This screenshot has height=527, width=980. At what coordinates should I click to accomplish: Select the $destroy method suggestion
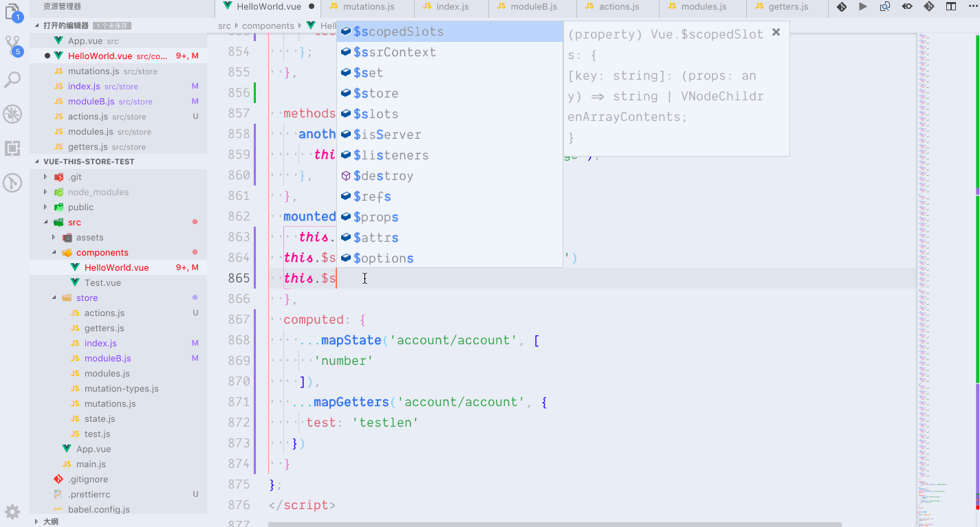tap(450, 176)
